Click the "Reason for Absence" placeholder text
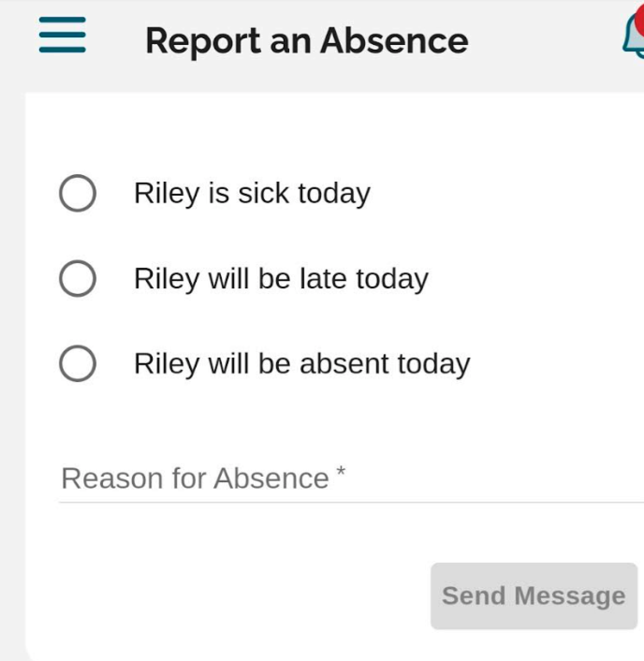The height and width of the screenshot is (661, 644). tap(195, 479)
